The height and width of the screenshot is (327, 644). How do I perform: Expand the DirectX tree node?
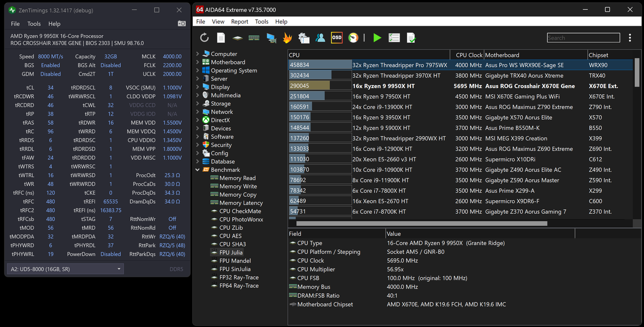coord(197,120)
